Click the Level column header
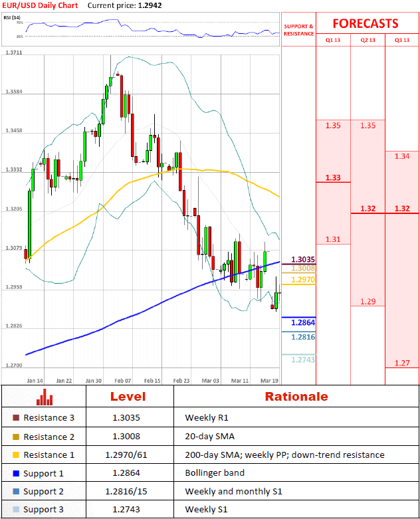 [128, 397]
